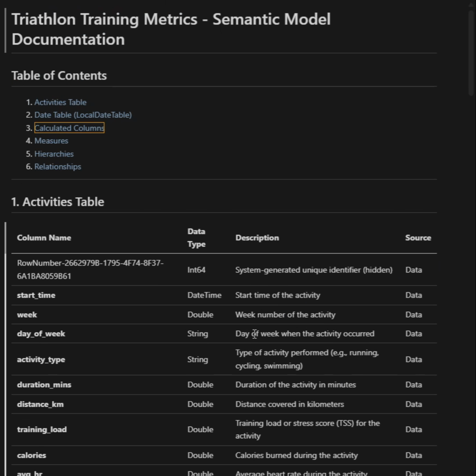Viewport: 476px width, 476px height.
Task: Go to the Measures section link
Action: (x=51, y=141)
